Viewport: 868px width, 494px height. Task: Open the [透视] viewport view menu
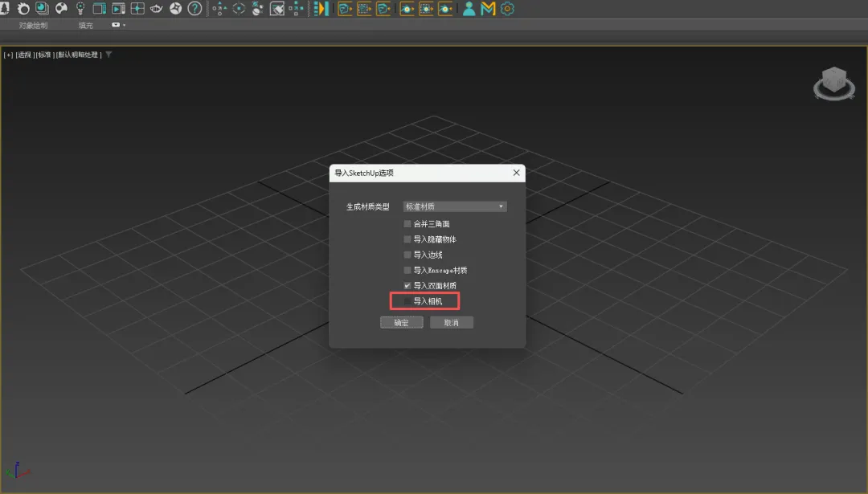pyautogui.click(x=24, y=55)
